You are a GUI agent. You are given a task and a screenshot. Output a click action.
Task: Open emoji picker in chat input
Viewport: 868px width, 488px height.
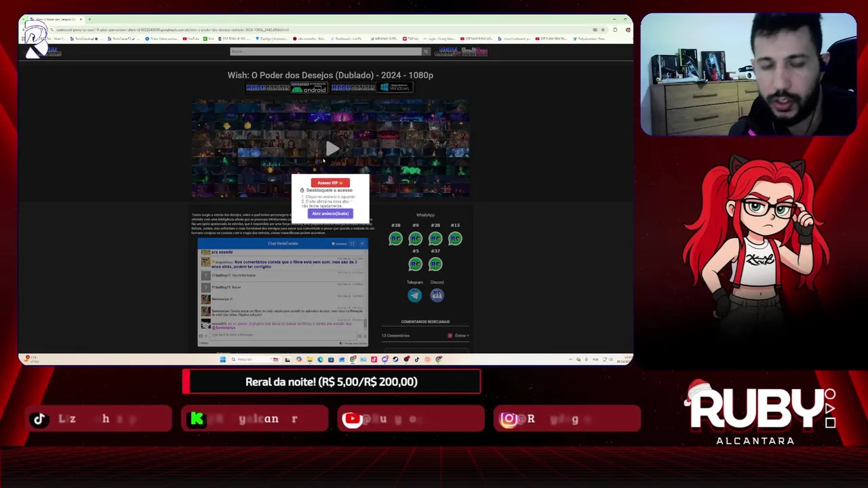(x=359, y=336)
